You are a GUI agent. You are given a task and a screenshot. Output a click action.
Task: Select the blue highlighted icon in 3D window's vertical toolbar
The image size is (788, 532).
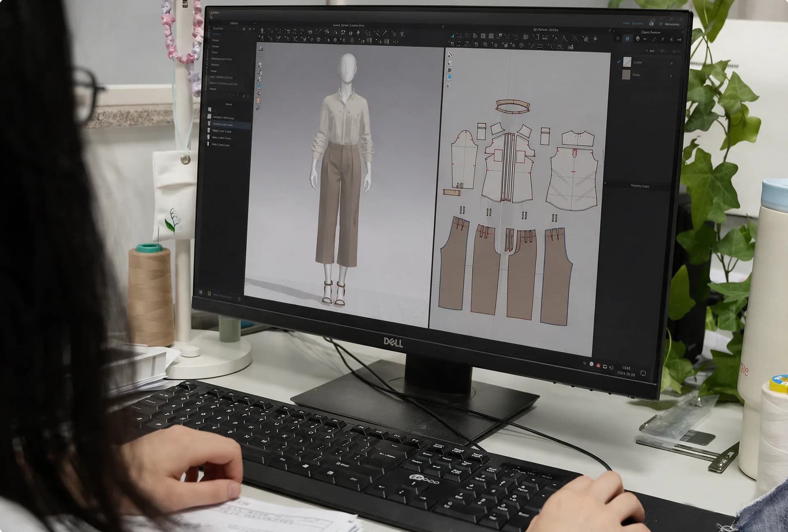pos(259,87)
